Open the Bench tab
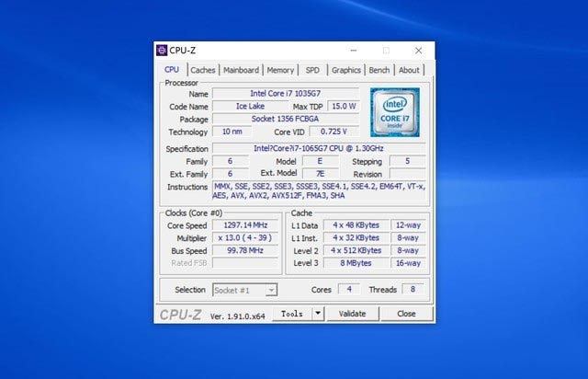This screenshot has height=379, width=588. (379, 70)
